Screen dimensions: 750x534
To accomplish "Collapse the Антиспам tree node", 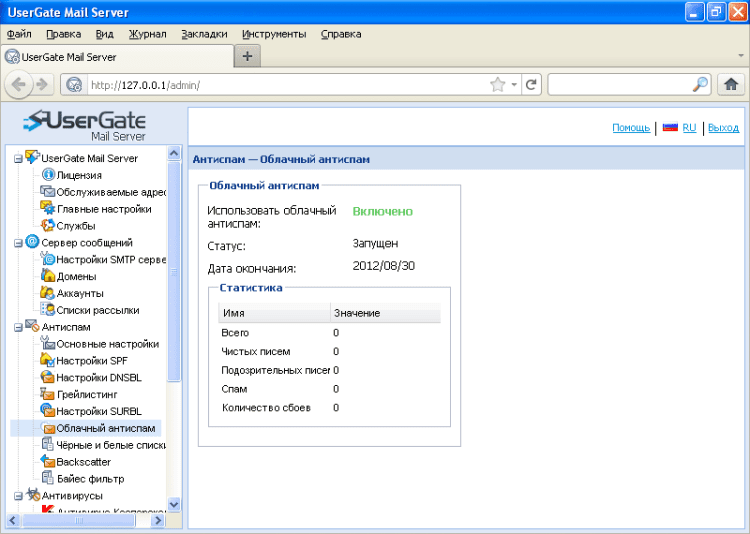I will 18,328.
